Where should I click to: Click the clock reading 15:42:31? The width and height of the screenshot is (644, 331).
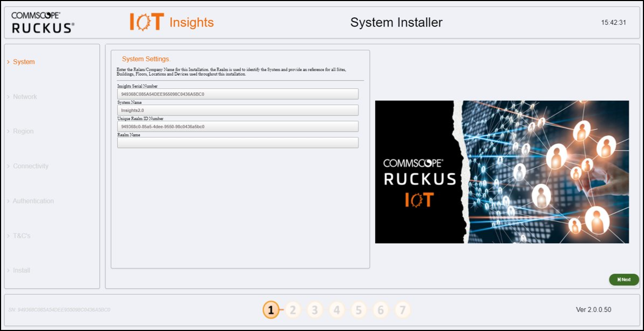pyautogui.click(x=614, y=23)
